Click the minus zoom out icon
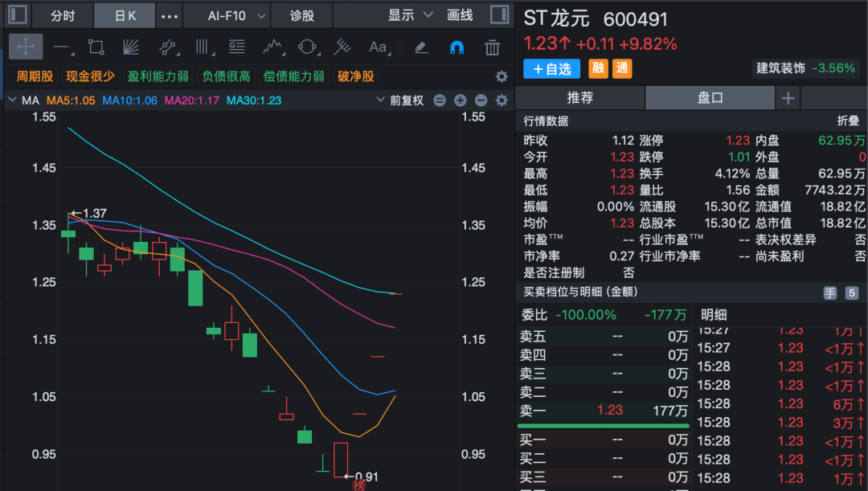Image resolution: width=868 pixels, height=491 pixels. tap(481, 100)
